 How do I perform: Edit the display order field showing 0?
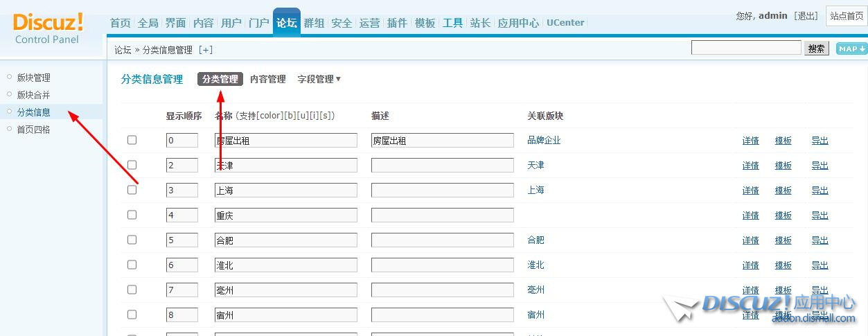click(x=182, y=141)
